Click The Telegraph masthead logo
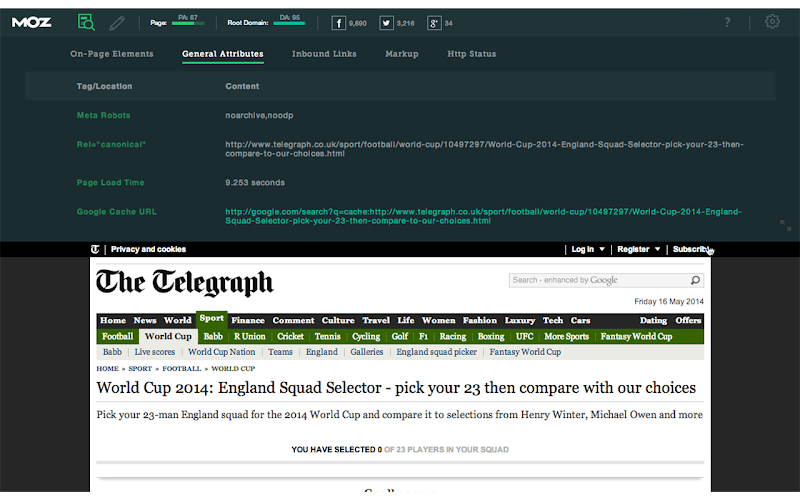Viewport: 800px width, 500px height. point(185,282)
